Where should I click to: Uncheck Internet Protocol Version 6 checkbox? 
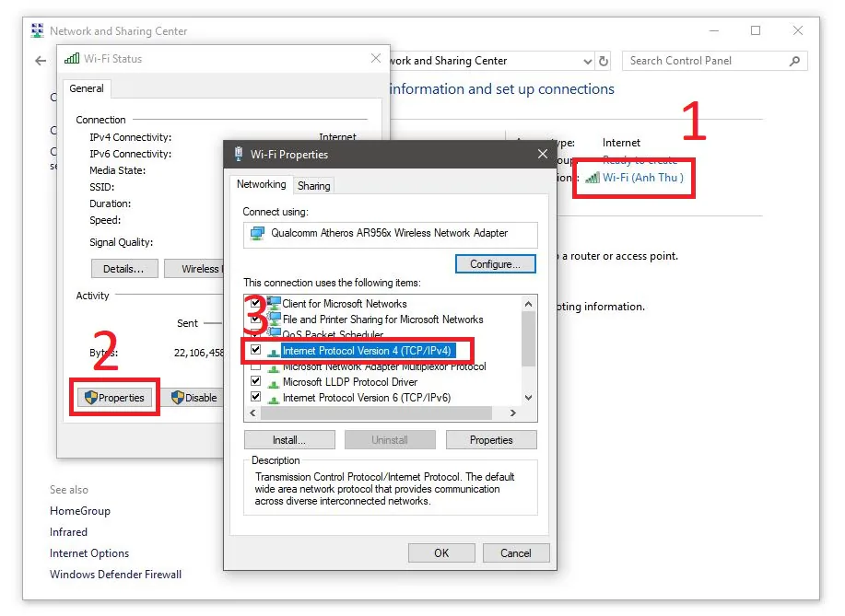point(256,397)
